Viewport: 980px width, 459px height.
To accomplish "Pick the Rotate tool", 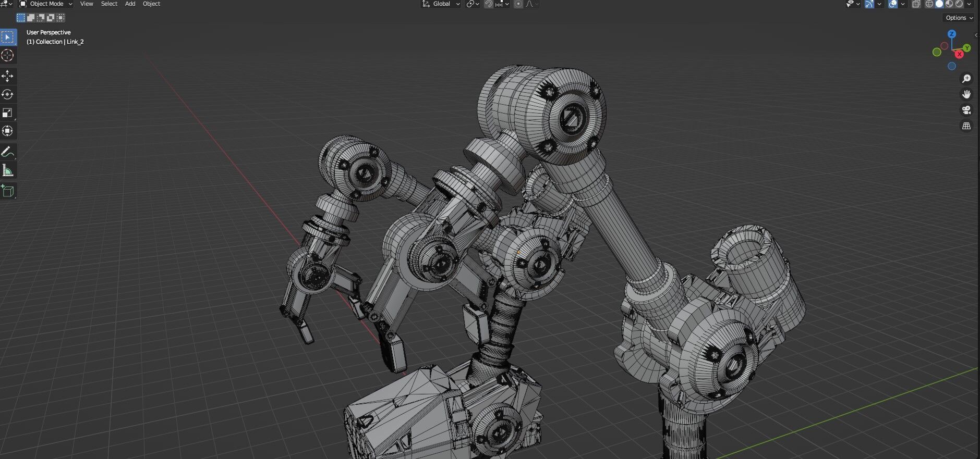I will [7, 94].
